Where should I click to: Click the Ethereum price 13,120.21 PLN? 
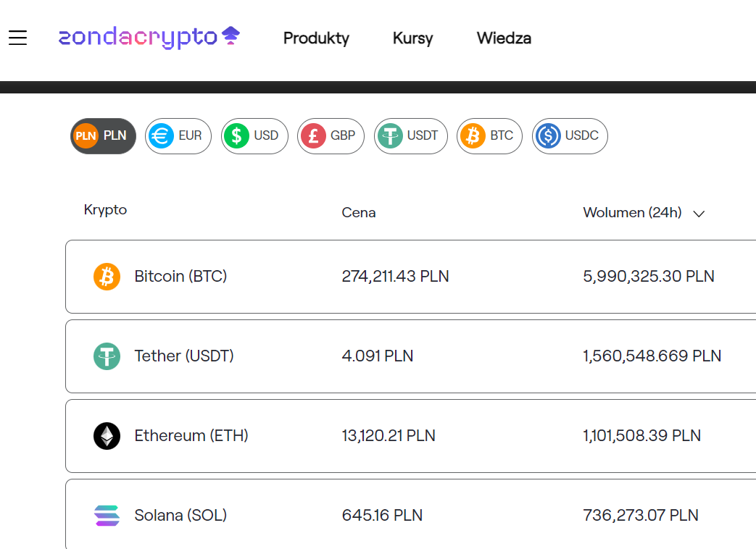389,436
